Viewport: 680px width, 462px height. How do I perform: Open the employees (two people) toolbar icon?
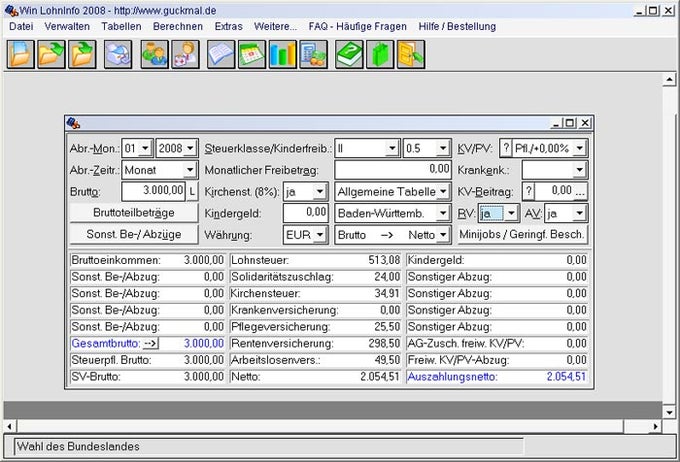pos(154,54)
